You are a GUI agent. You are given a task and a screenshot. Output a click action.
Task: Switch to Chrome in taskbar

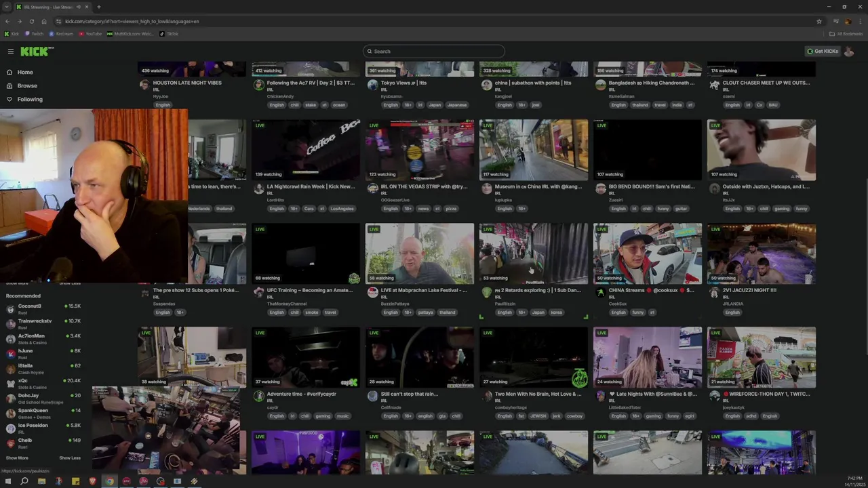point(109,481)
